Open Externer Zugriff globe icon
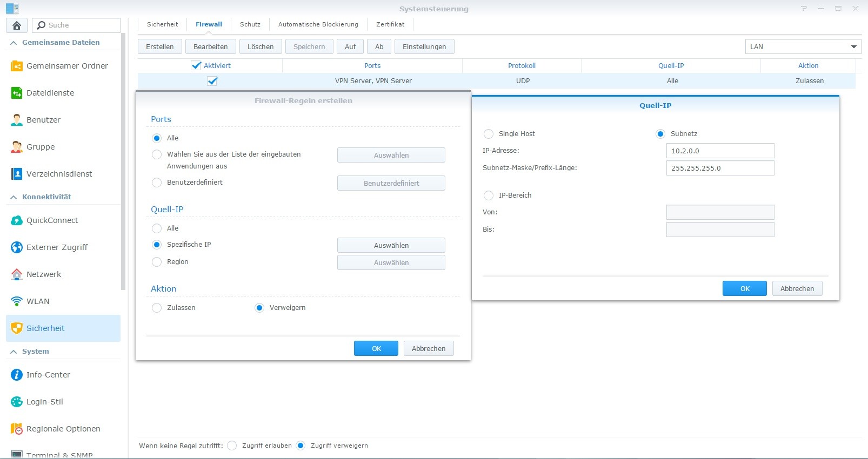Screen dimensions: 868x459 click(17, 247)
